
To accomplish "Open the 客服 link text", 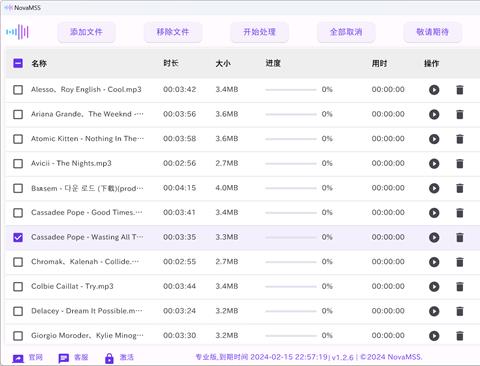I will 81,357.
